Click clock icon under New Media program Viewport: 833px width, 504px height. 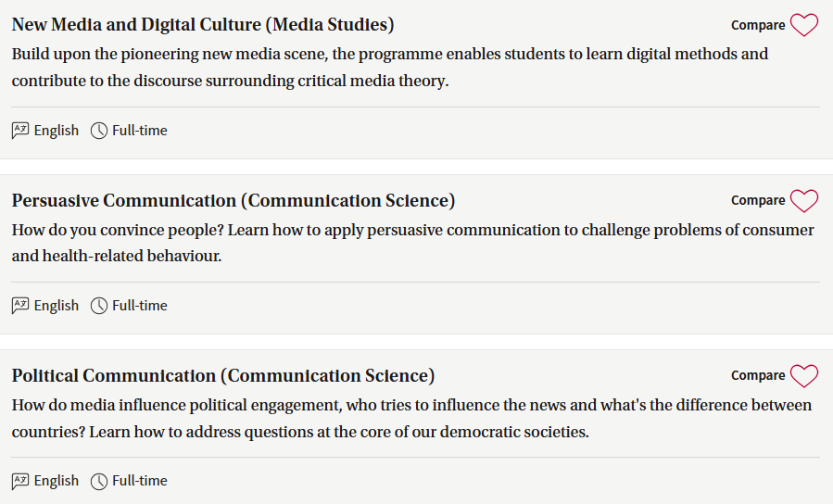point(99,130)
